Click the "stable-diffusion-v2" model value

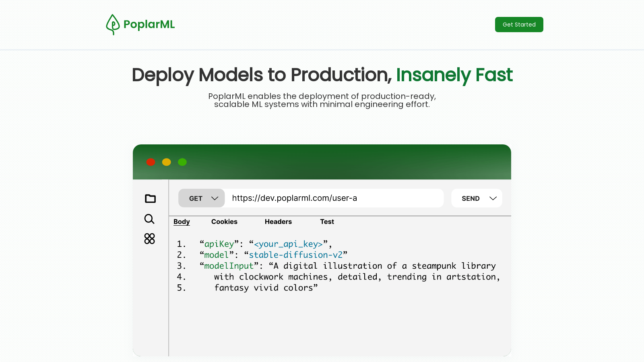point(296,255)
